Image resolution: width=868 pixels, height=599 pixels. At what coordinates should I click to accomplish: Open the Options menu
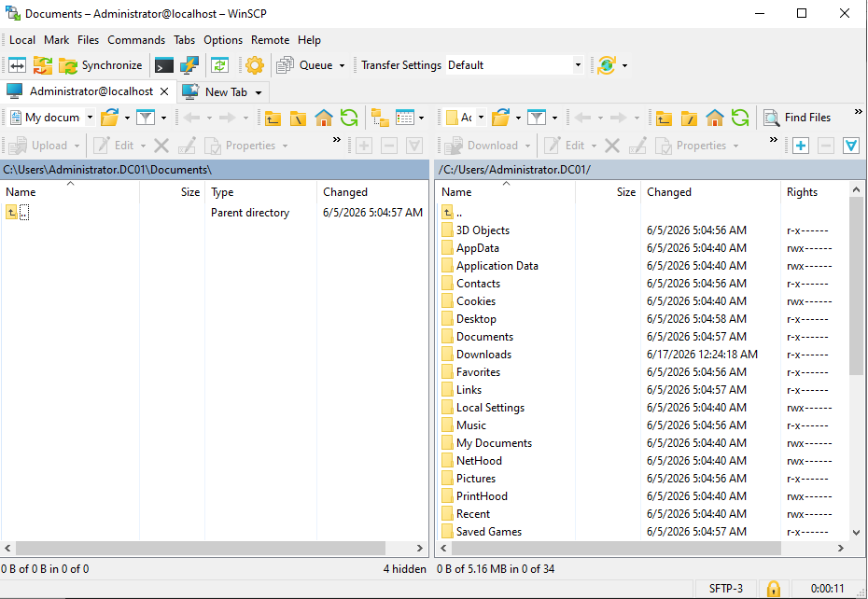tap(223, 40)
